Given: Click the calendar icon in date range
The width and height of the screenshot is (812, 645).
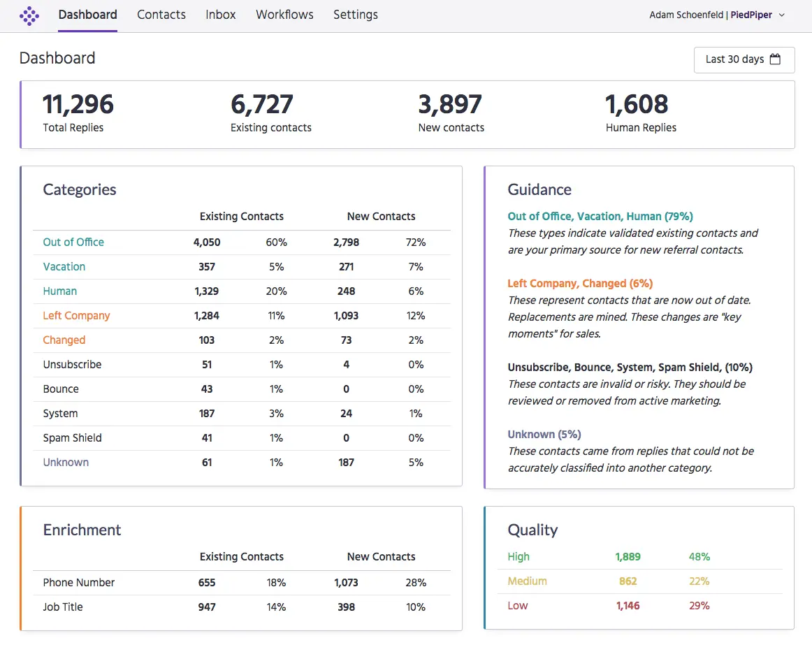Looking at the screenshot, I should [x=775, y=59].
